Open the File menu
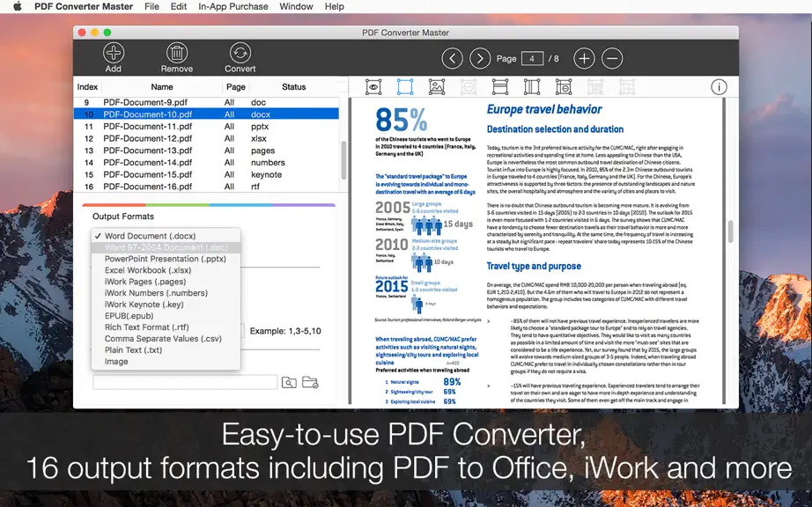This screenshot has height=507, width=812. point(151,6)
